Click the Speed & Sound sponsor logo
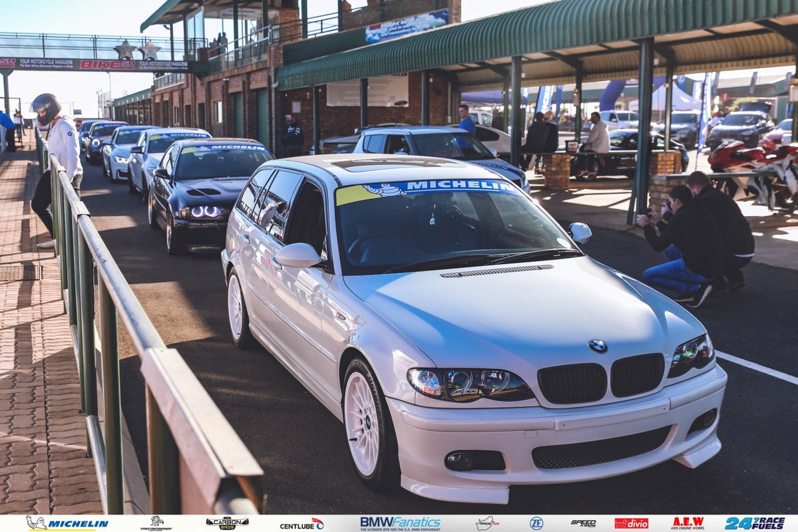The width and height of the screenshot is (798, 532). pyautogui.click(x=583, y=523)
